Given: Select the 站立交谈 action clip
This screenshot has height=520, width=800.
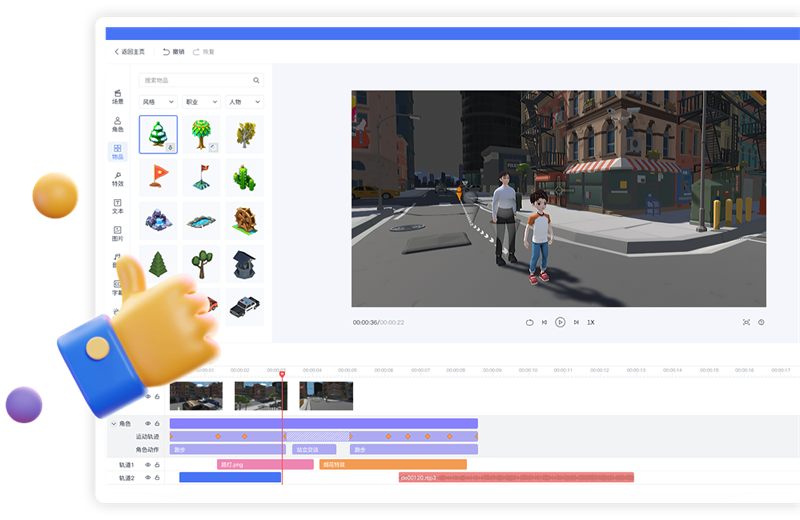Looking at the screenshot, I should point(314,450).
